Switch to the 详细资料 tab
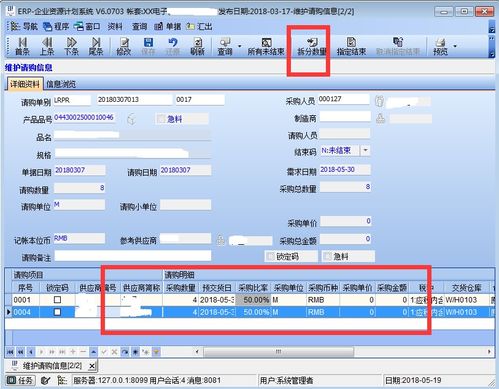 click(25, 84)
